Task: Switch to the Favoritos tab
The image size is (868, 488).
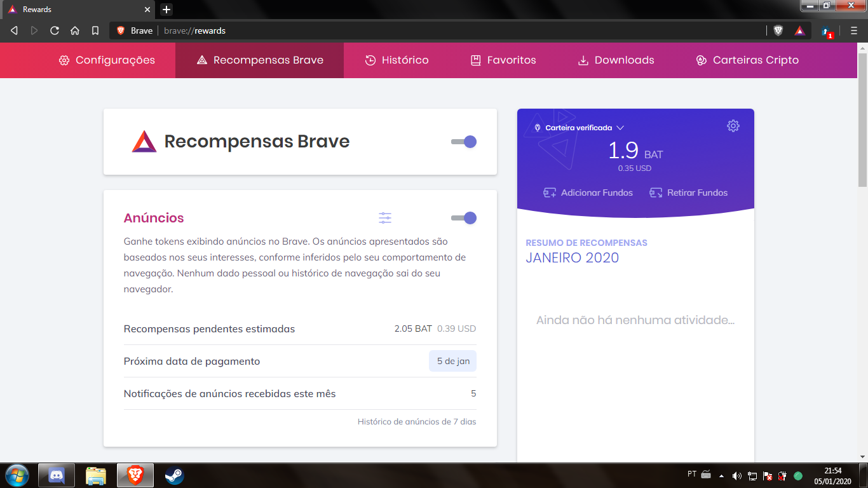Action: [503, 60]
